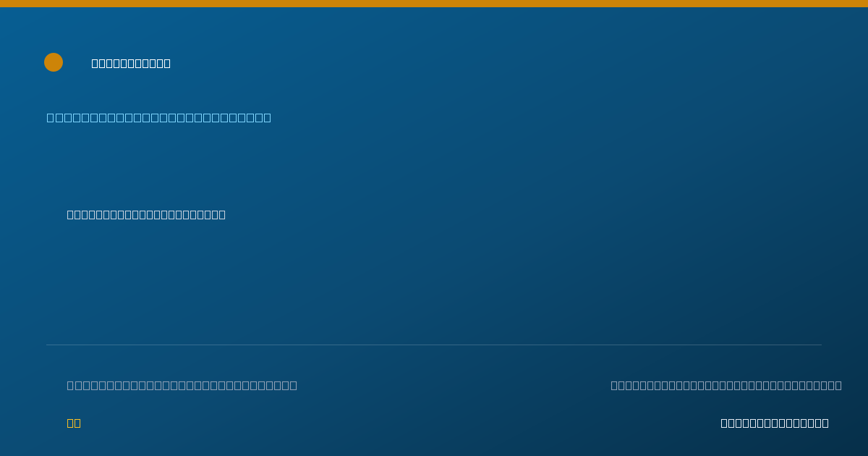Click the last glyph of the white header title
868x456 pixels.
point(167,63)
